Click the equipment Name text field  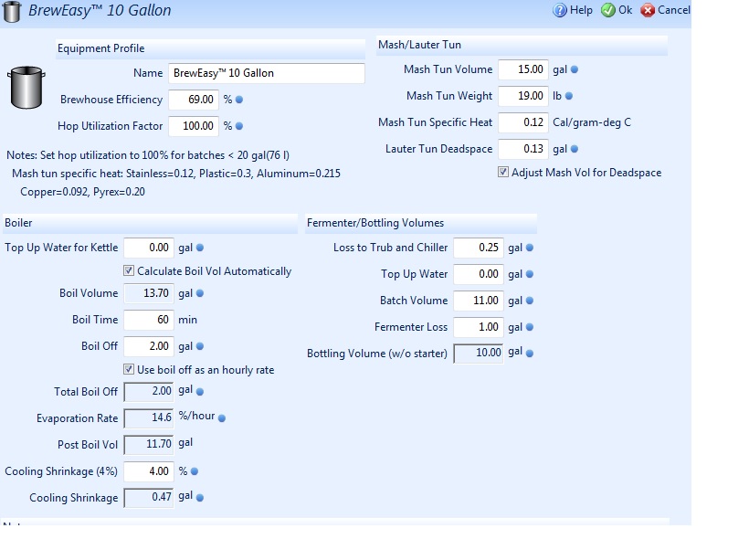[x=267, y=73]
